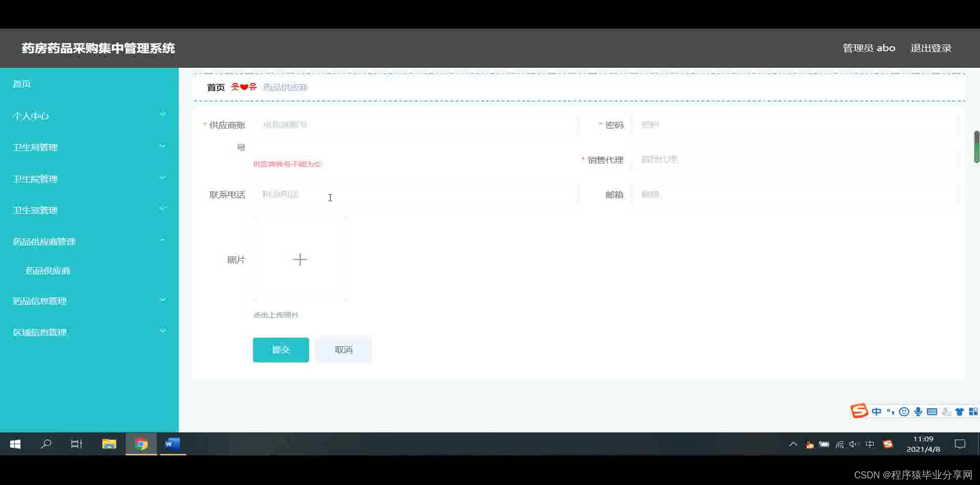
Task: Click the battery tray icon
Action: point(824,445)
